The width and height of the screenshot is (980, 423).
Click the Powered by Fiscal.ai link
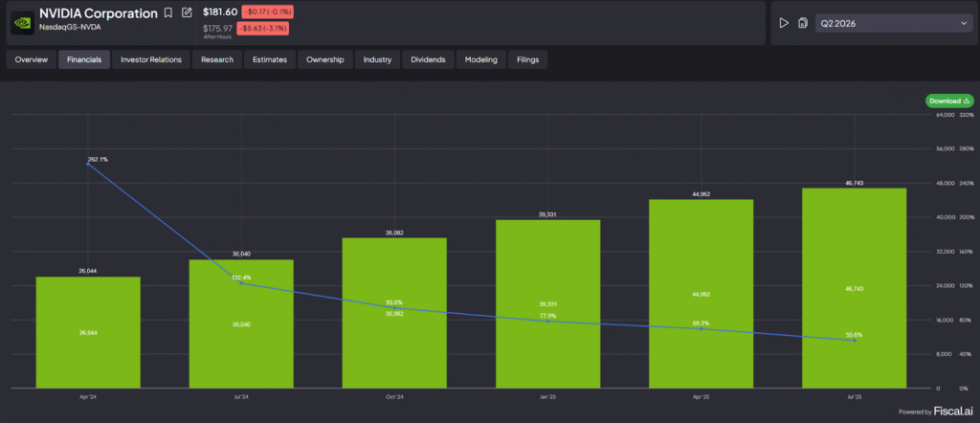click(x=936, y=412)
